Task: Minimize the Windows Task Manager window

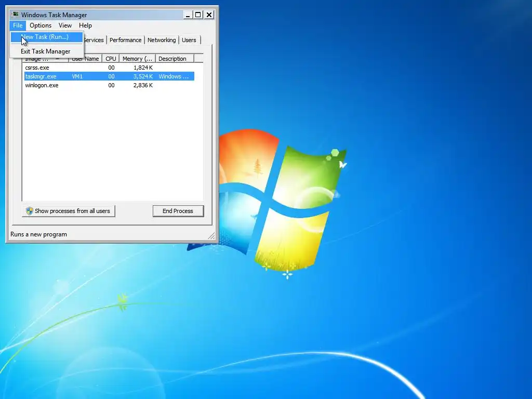Action: [x=188, y=15]
